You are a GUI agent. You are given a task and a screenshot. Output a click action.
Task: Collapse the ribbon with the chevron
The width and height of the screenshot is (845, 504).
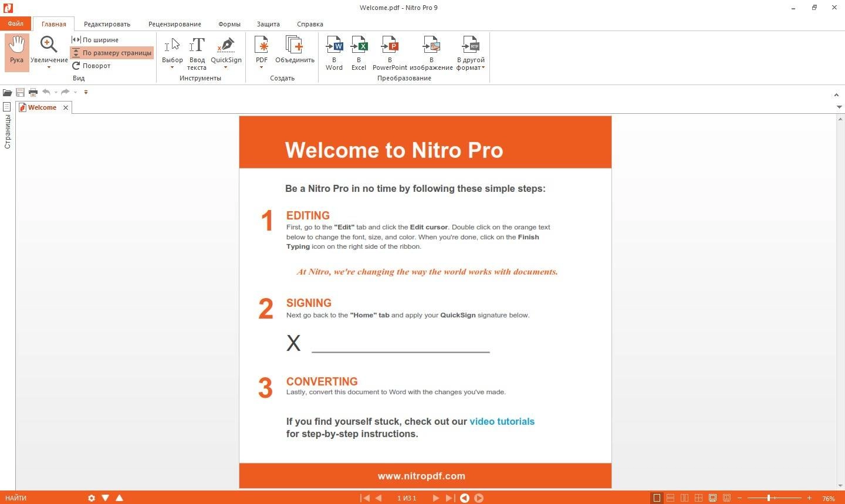coord(836,94)
